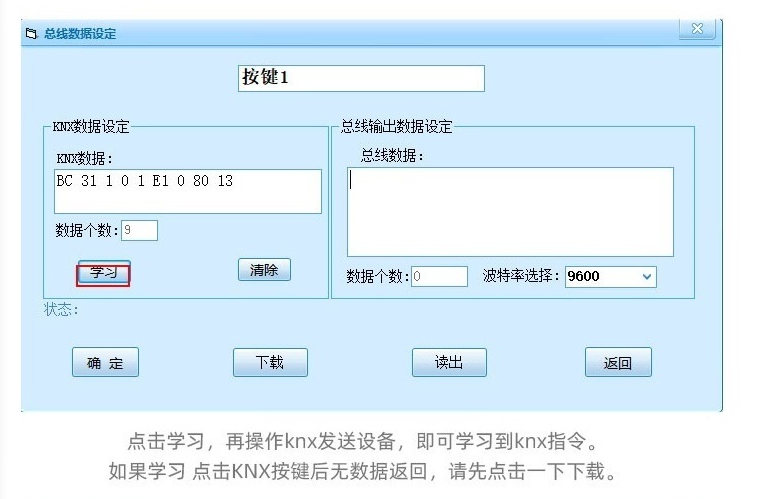Open the 波特率选择 baud rate dropdown
Viewport: 765px width, 499px height.
[611, 277]
